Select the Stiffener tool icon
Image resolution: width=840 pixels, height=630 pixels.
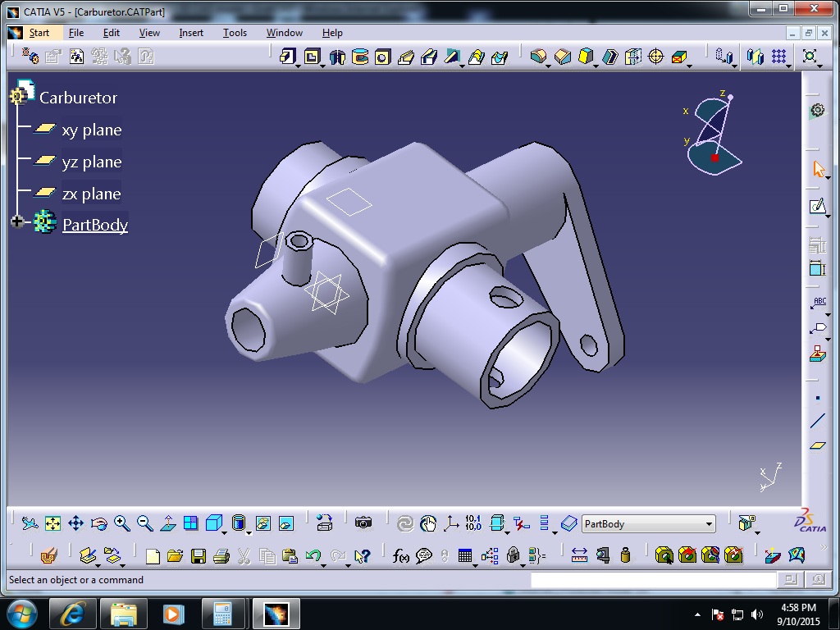tap(453, 57)
